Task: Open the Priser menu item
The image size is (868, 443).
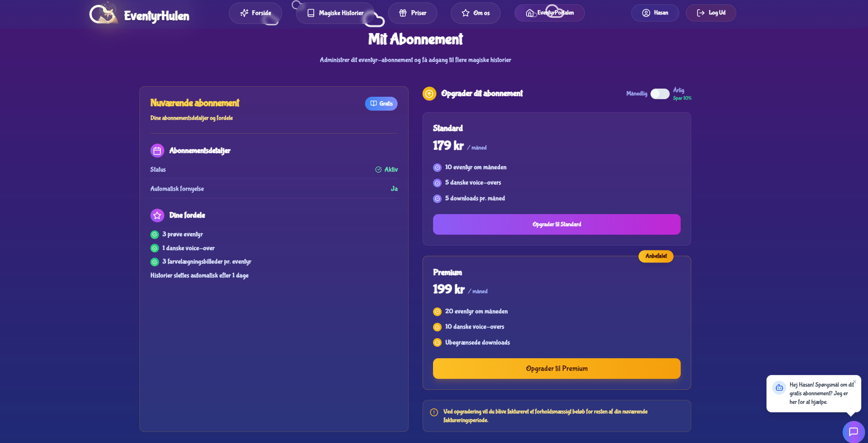Action: 412,13
